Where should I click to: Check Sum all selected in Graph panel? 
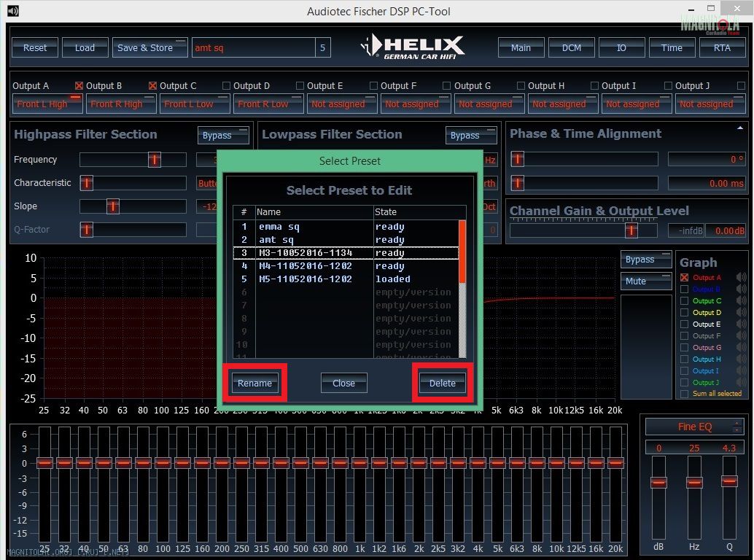click(x=684, y=394)
